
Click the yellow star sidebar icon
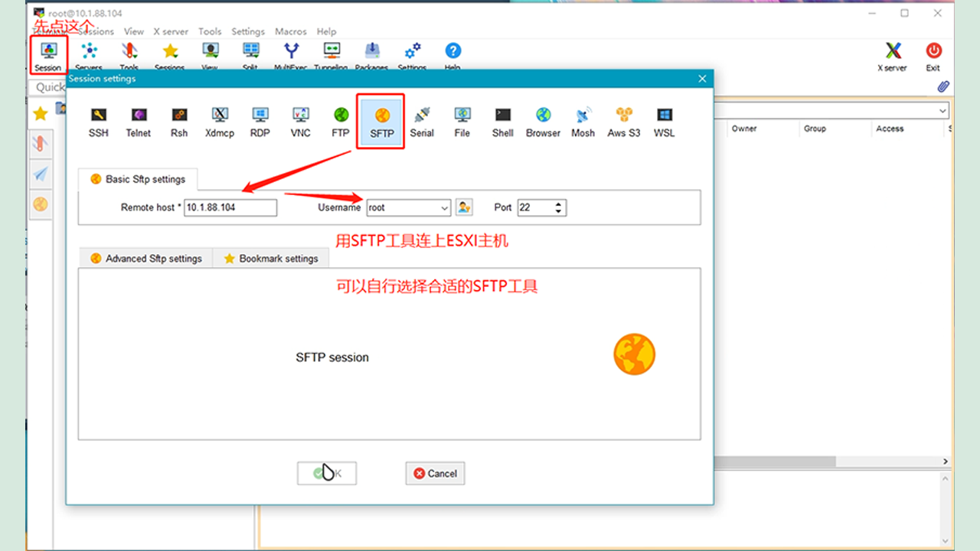pyautogui.click(x=41, y=113)
